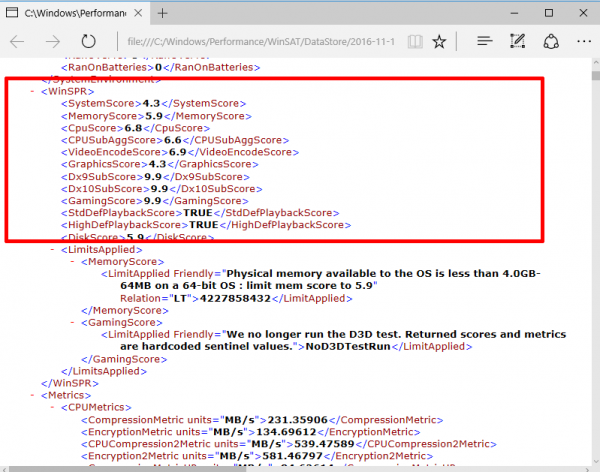Go forward to next page
The height and width of the screenshot is (472, 600).
[x=52, y=41]
